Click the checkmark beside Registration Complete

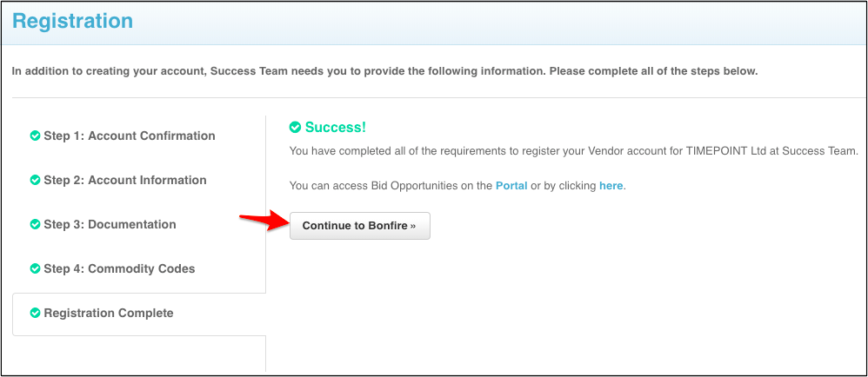click(36, 314)
